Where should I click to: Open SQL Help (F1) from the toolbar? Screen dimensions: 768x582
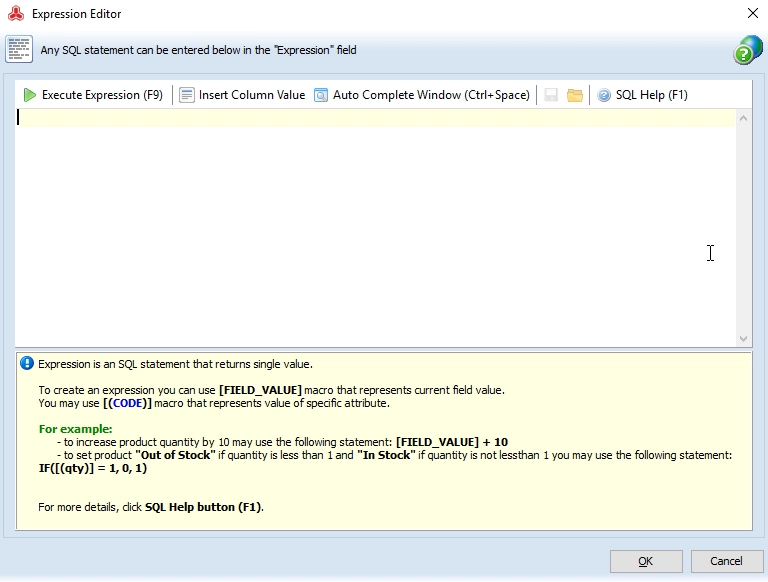coord(642,95)
